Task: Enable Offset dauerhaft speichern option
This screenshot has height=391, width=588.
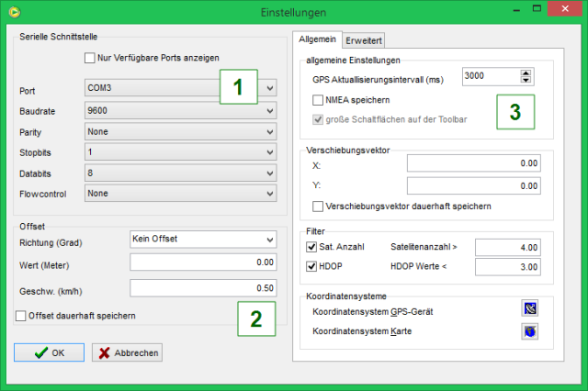Action: (x=21, y=316)
